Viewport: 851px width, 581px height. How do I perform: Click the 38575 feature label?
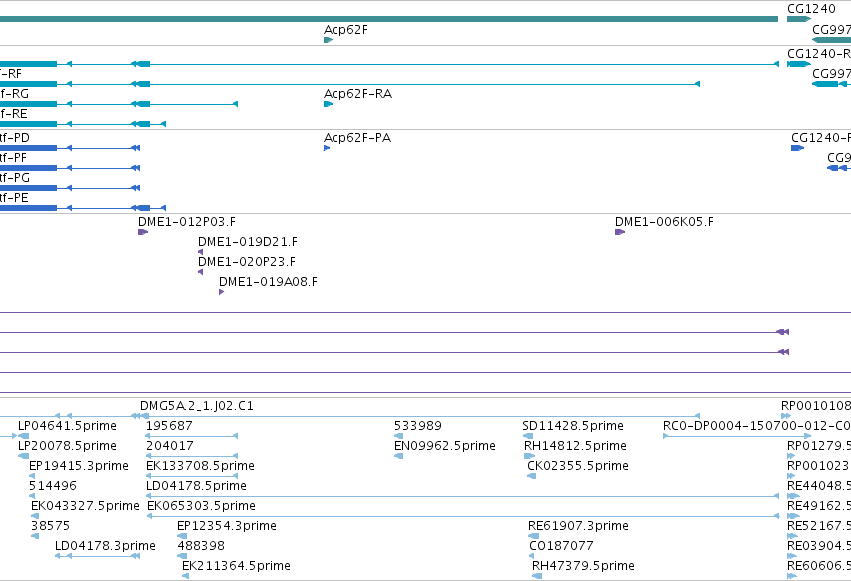tap(50, 526)
